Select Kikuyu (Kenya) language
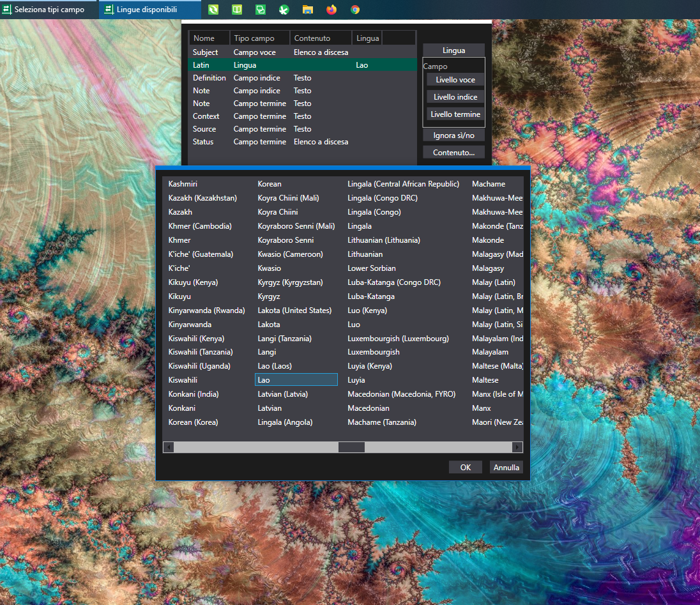 tap(193, 282)
